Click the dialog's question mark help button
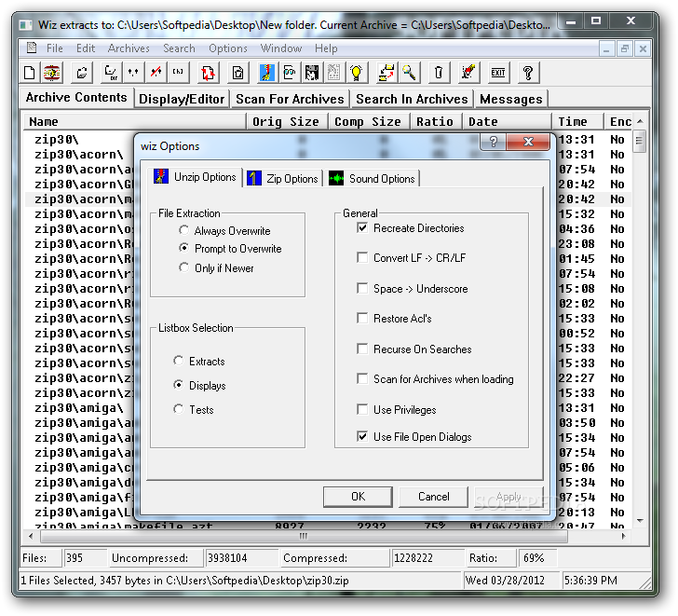 coord(493,142)
